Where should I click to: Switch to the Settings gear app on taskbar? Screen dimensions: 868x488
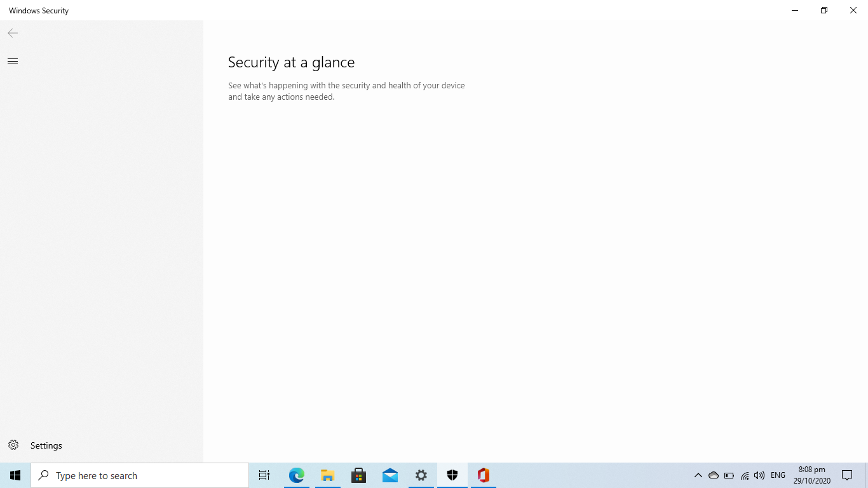click(421, 475)
